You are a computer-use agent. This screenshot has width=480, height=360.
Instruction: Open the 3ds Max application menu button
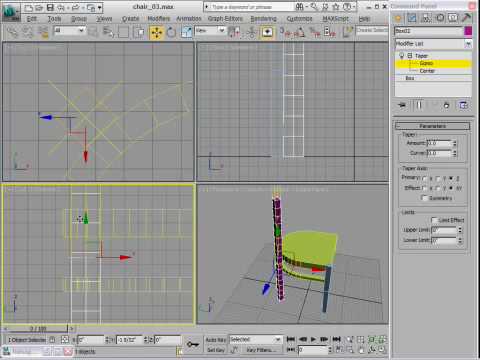click(x=11, y=12)
